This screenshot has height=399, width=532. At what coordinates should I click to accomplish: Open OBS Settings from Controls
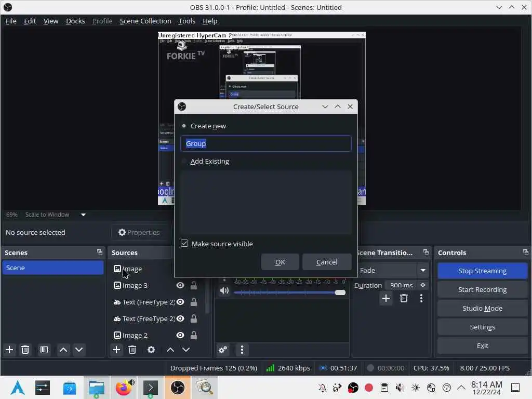pos(483,327)
